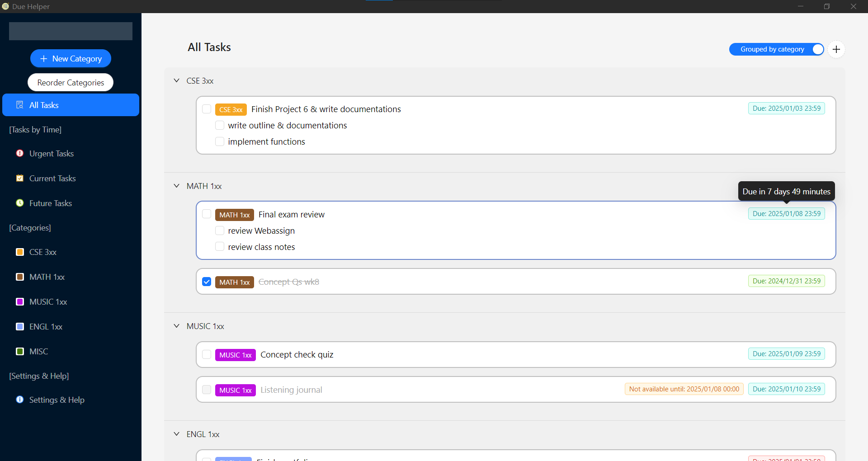Image resolution: width=868 pixels, height=461 pixels.
Task: Check review Webassign subtask checkbox
Action: (x=220, y=230)
